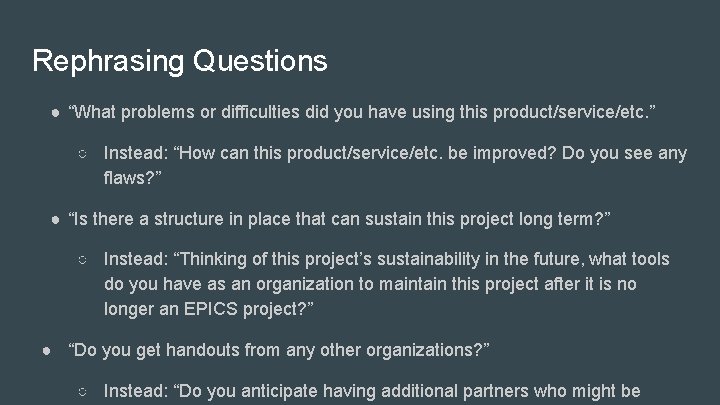Click the hollow bullet before "Instead: Do you anticipate"

[85, 391]
